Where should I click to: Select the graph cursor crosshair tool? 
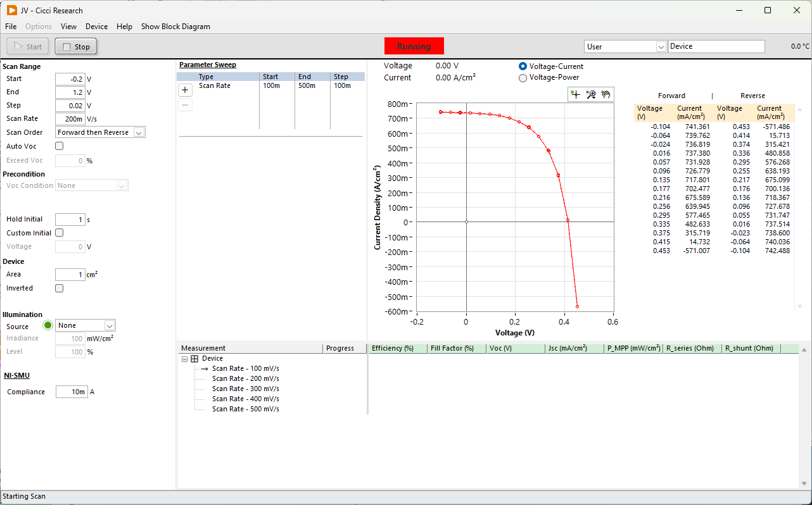(575, 94)
